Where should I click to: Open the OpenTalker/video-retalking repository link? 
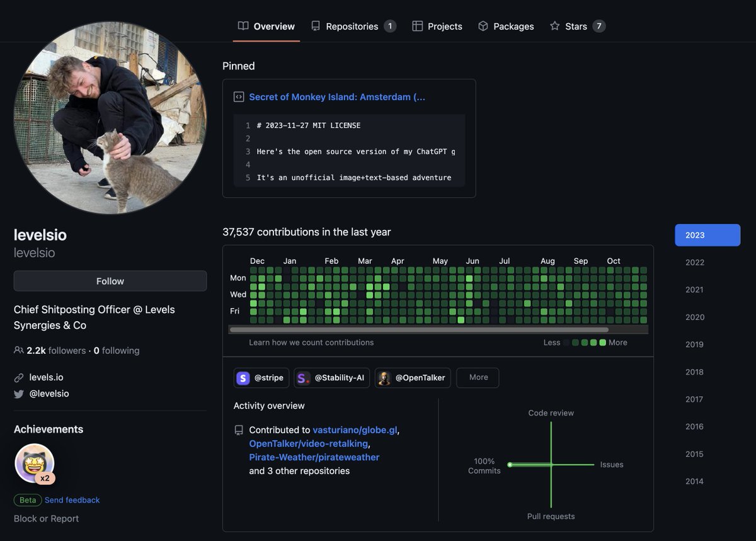point(309,443)
